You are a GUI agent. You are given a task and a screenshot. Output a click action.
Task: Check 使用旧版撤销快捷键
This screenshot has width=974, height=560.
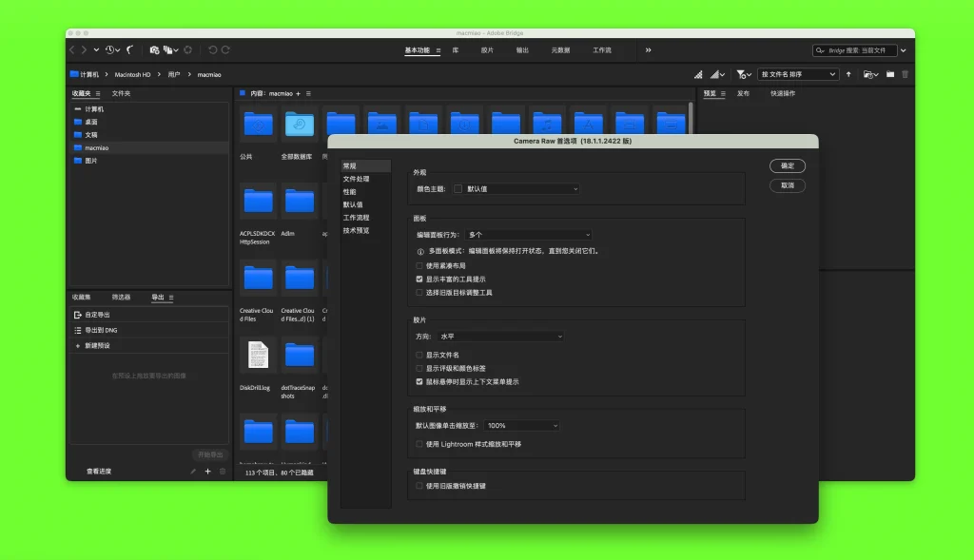(x=419, y=486)
